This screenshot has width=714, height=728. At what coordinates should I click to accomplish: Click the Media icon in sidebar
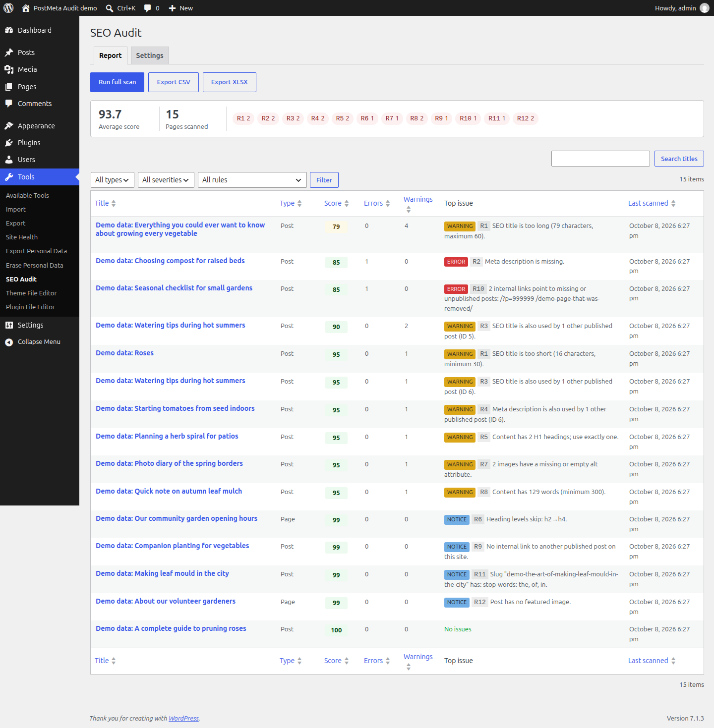click(9, 69)
